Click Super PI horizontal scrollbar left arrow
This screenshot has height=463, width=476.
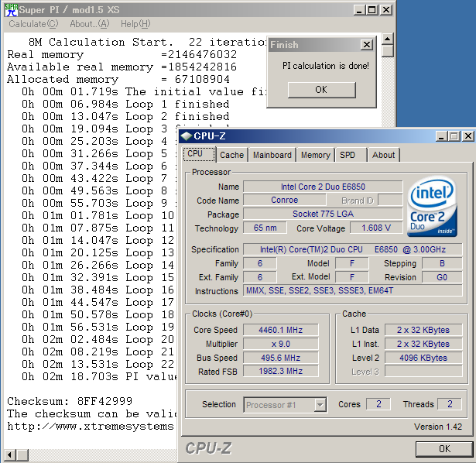point(9,455)
